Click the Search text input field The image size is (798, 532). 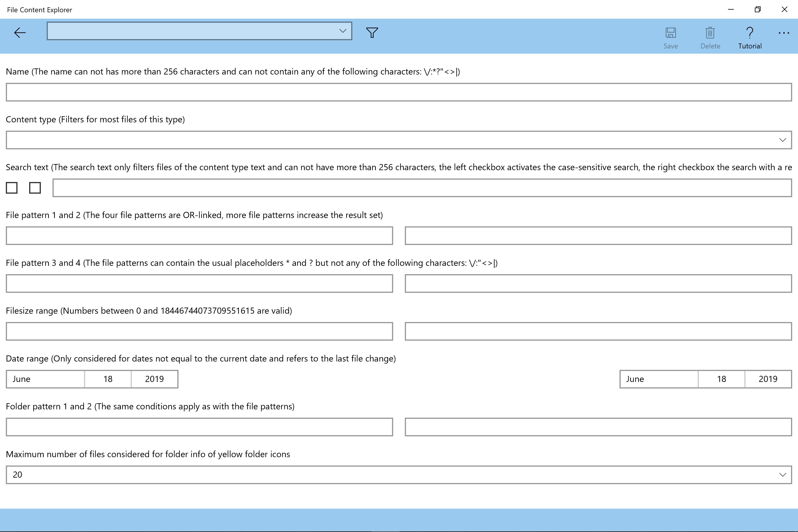422,188
